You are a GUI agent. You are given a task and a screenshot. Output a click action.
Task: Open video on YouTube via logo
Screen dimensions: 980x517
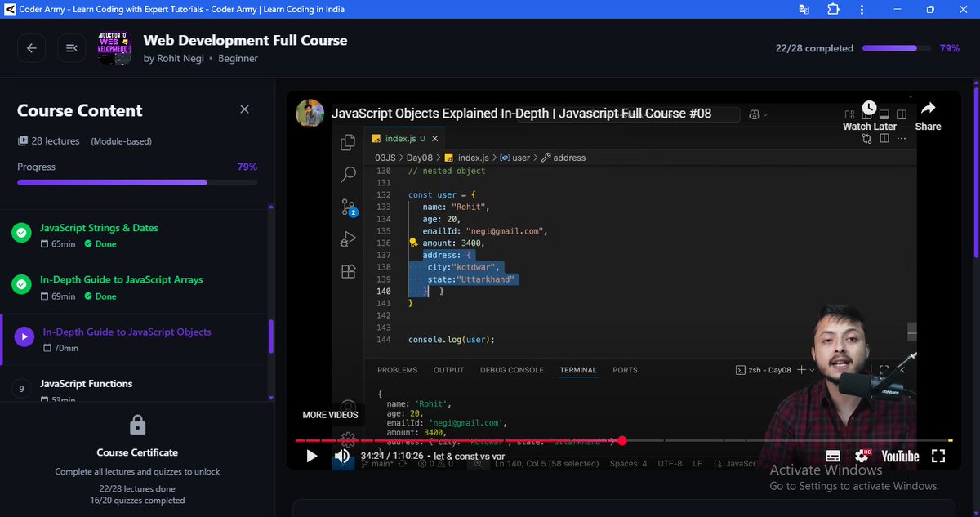(900, 456)
